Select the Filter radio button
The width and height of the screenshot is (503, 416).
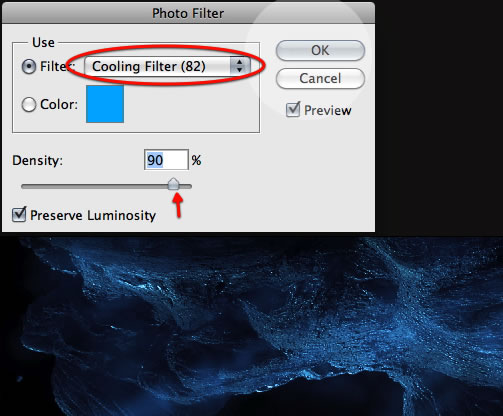[x=29, y=67]
